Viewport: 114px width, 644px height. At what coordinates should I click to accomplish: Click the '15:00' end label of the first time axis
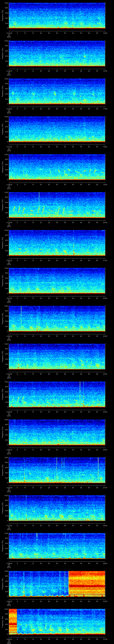[x=105, y=33]
